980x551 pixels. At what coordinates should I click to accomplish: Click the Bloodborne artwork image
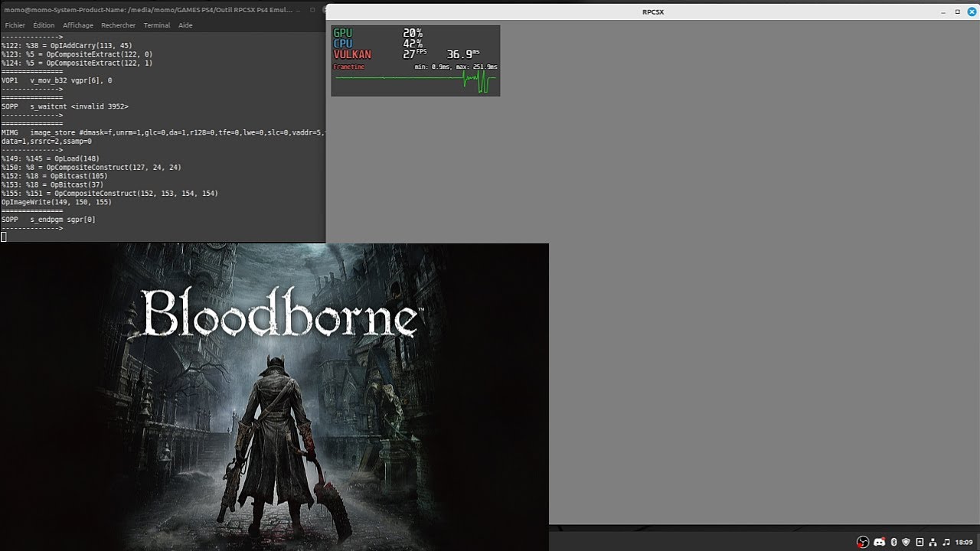click(x=274, y=397)
